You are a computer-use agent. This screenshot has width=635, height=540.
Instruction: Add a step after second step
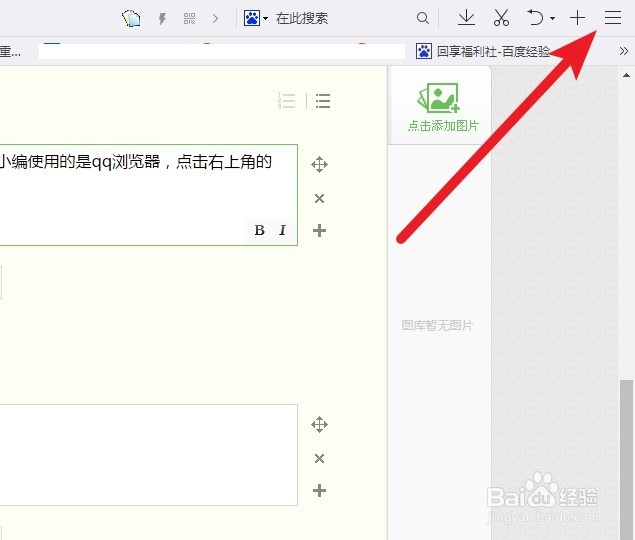click(x=320, y=491)
